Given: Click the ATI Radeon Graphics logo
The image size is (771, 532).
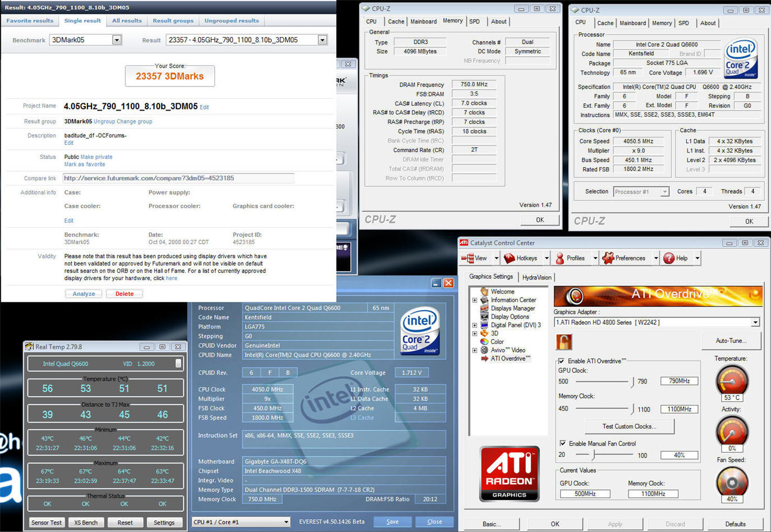Looking at the screenshot, I should 510,474.
